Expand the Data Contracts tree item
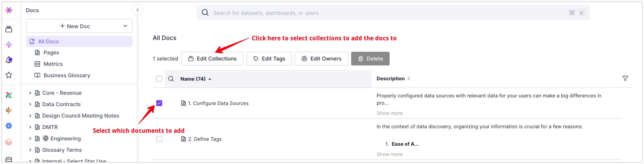644x164 pixels. (x=30, y=104)
